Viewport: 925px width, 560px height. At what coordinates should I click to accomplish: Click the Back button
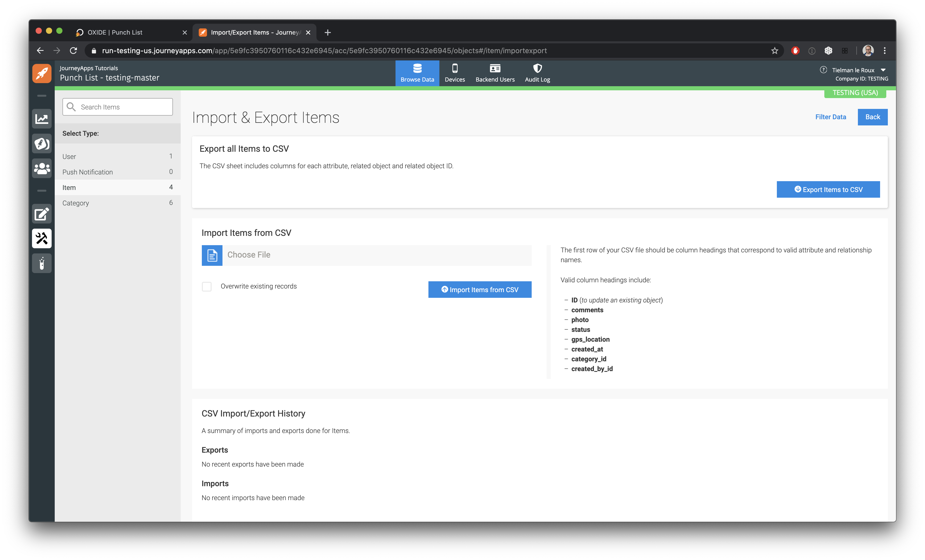[872, 117]
